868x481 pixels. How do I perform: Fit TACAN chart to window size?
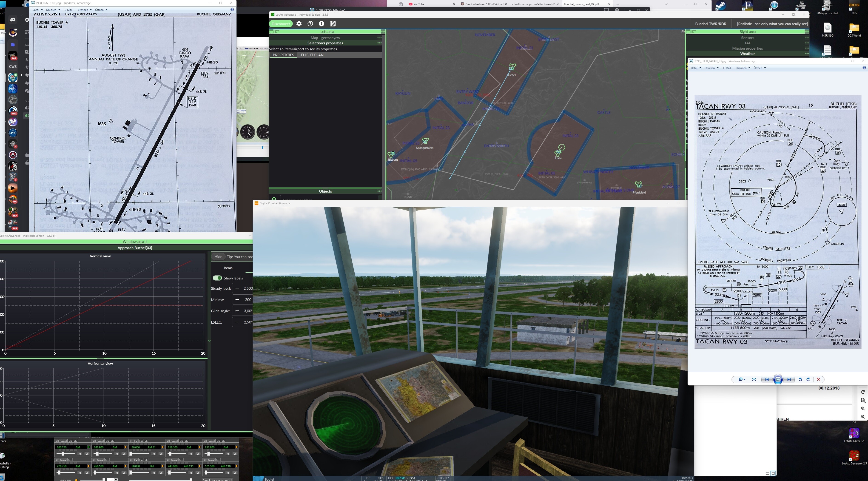click(754, 380)
